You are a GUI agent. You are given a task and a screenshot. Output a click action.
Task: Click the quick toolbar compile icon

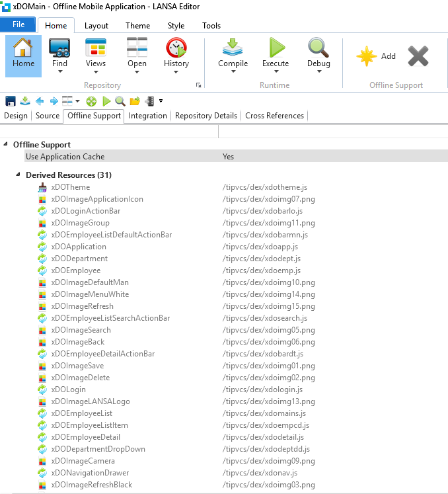click(x=25, y=101)
